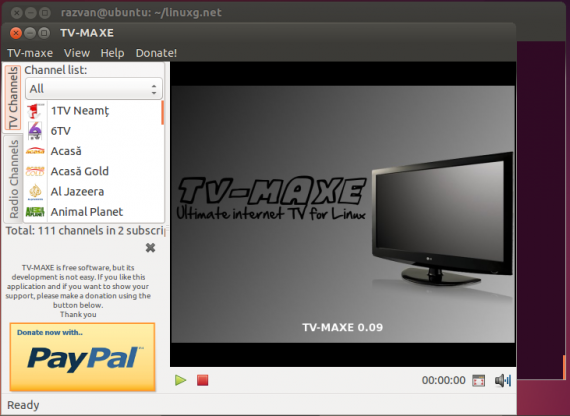Click the 00:00:00 playback time
This screenshot has height=416, width=570.
pos(443,380)
